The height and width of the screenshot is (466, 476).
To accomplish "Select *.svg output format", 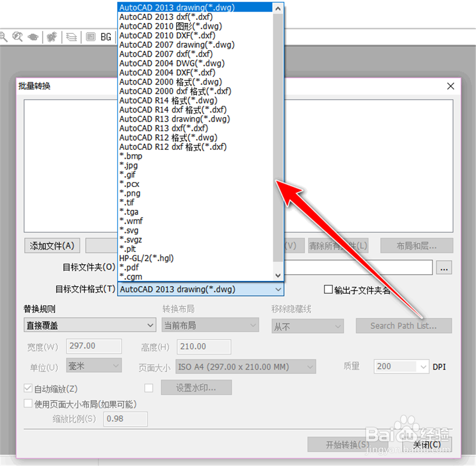I will (195, 230).
